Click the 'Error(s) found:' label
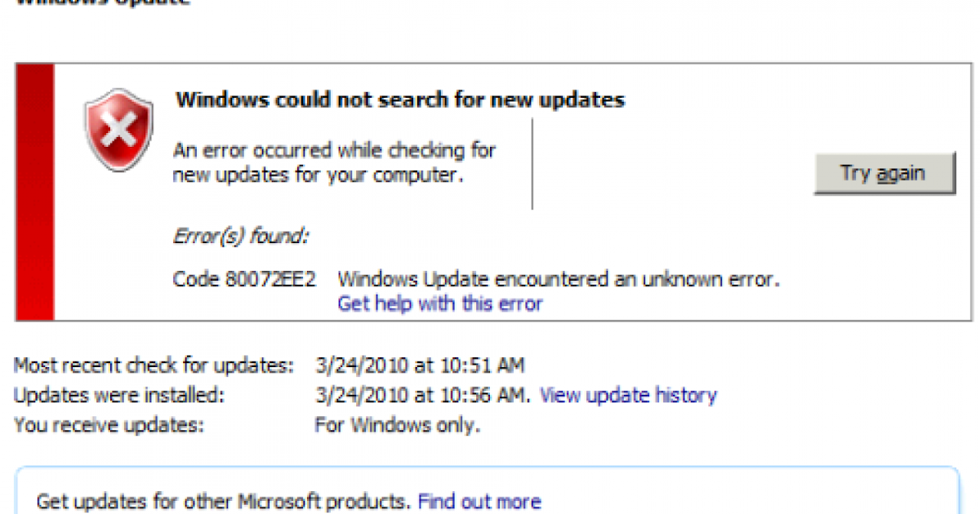 click(x=240, y=236)
